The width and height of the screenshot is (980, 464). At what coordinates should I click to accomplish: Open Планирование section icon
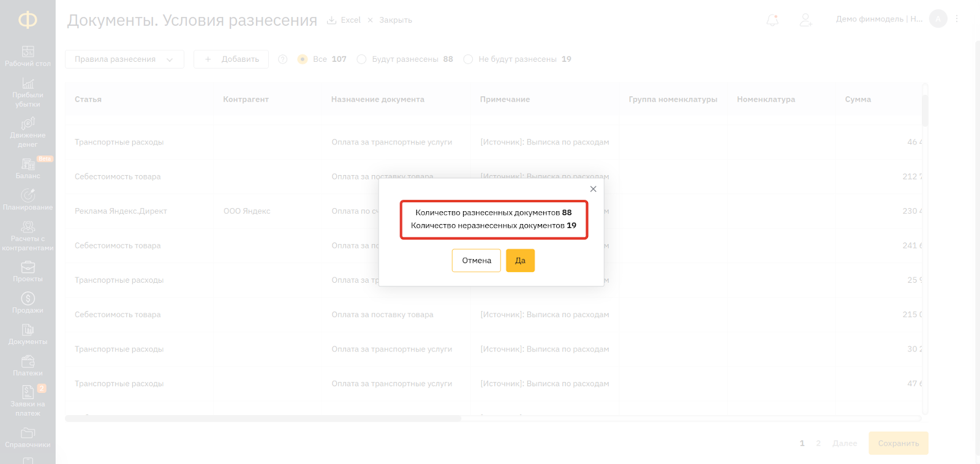(28, 195)
